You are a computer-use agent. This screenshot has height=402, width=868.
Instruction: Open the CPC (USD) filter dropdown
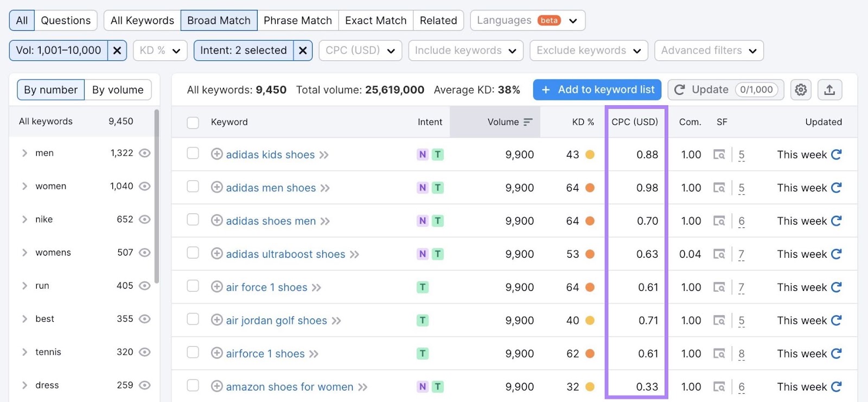(x=360, y=50)
